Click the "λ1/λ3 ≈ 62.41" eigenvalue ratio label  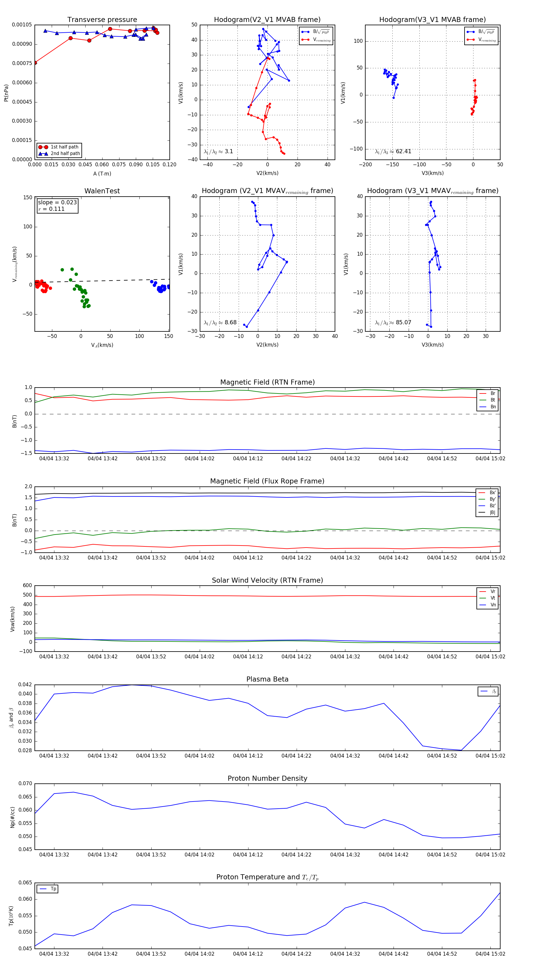click(393, 151)
